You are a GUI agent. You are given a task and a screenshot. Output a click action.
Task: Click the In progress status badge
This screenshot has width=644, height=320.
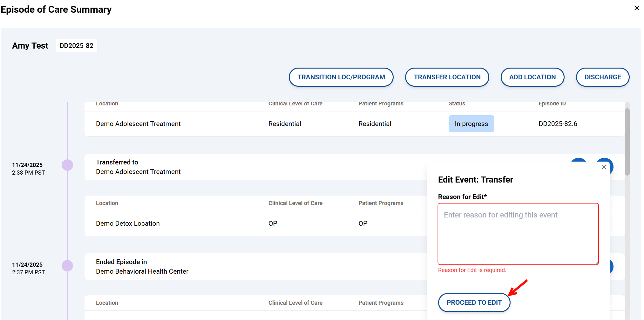coord(471,124)
